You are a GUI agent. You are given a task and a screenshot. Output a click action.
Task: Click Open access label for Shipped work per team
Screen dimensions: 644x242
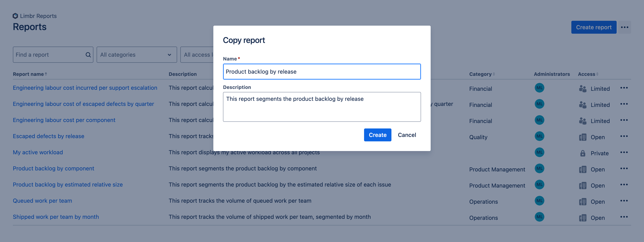point(597,218)
